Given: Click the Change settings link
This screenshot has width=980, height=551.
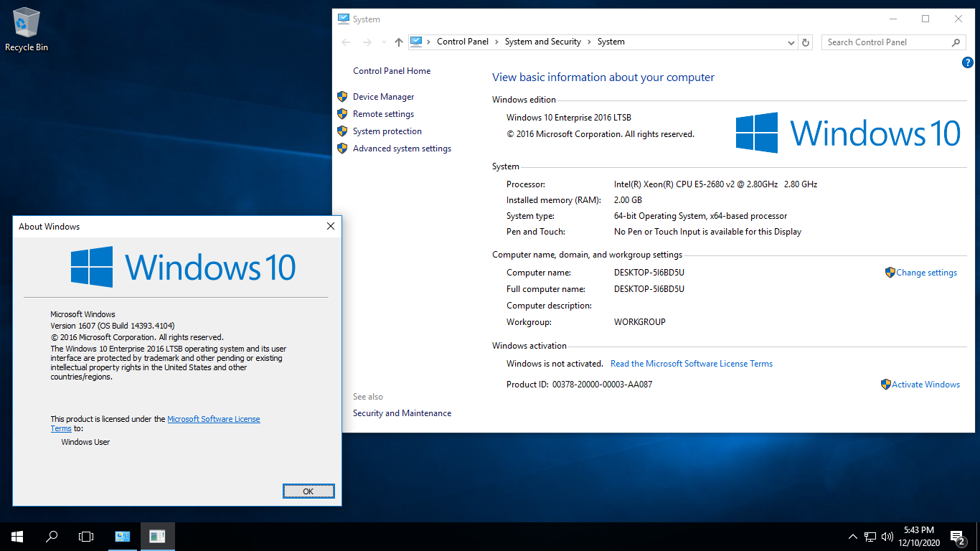Looking at the screenshot, I should pos(926,273).
